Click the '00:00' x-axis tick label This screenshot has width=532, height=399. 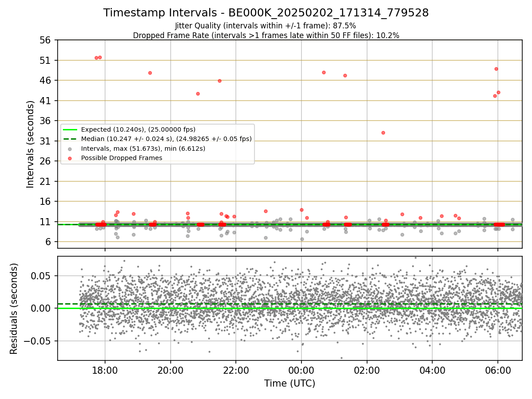point(301,370)
